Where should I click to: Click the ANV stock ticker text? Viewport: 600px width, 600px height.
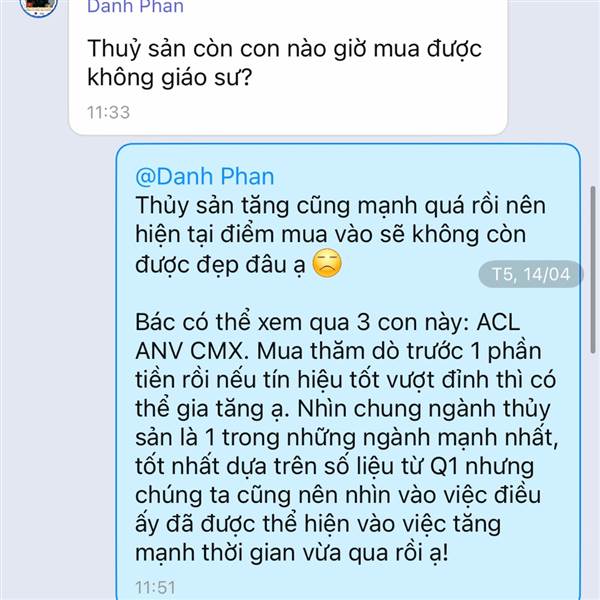(x=159, y=351)
